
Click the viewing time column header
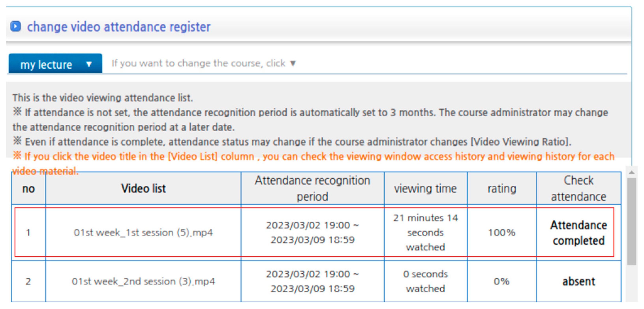425,188
